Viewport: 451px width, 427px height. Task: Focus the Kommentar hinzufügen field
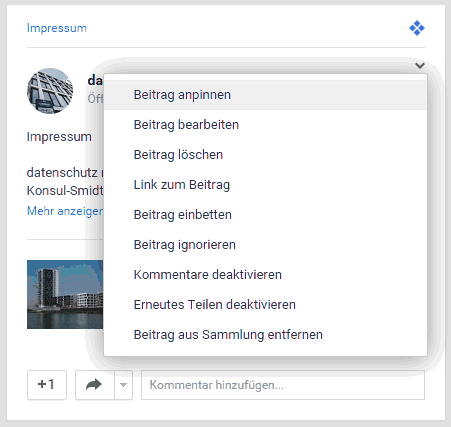(x=283, y=385)
